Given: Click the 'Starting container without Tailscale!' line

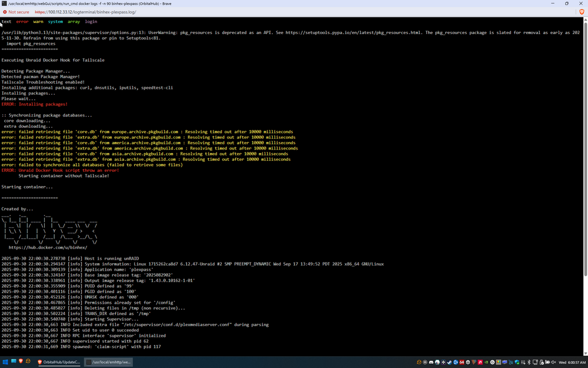Looking at the screenshot, I should (x=64, y=175).
